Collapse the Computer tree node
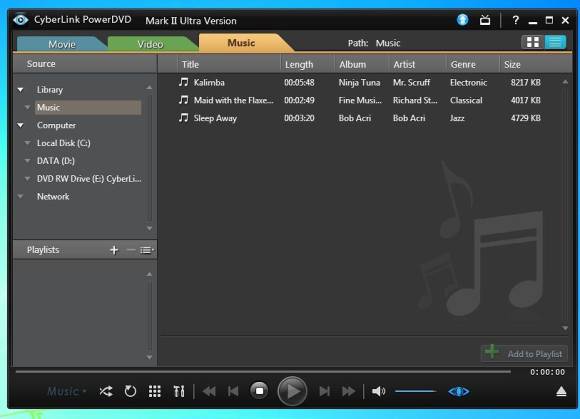 click(21, 125)
